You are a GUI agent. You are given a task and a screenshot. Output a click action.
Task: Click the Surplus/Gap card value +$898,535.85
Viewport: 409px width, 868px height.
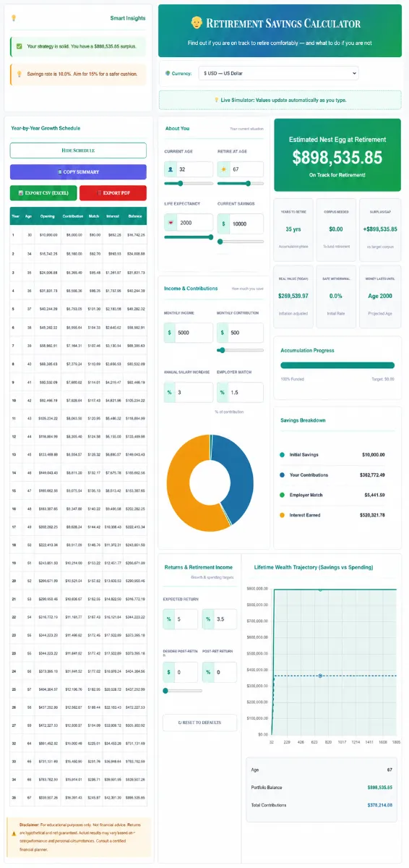tap(379, 229)
